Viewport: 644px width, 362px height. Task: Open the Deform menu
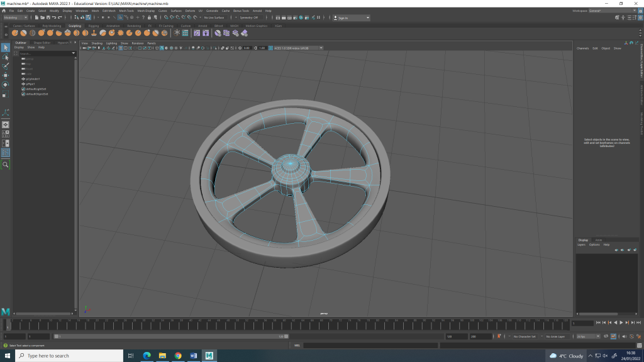[x=190, y=11]
